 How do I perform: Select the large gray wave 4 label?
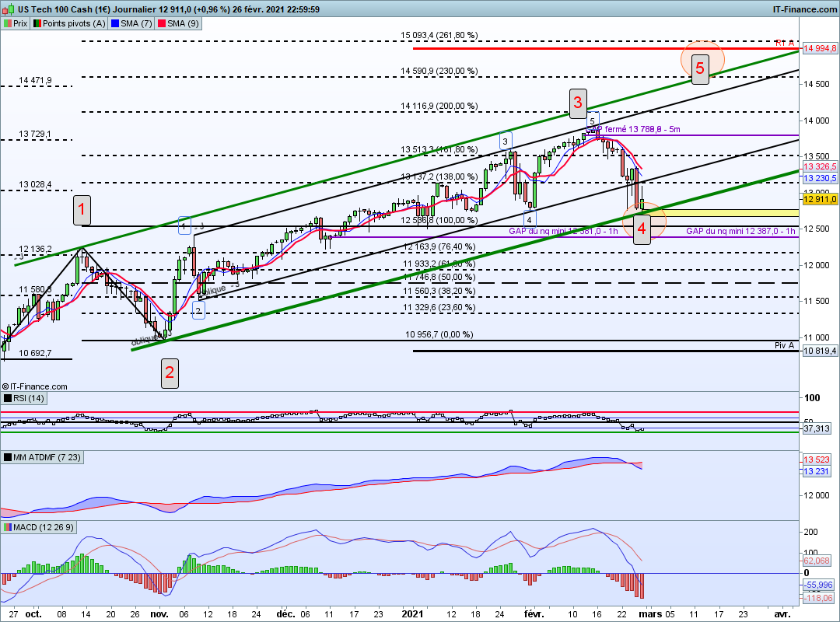click(x=642, y=230)
